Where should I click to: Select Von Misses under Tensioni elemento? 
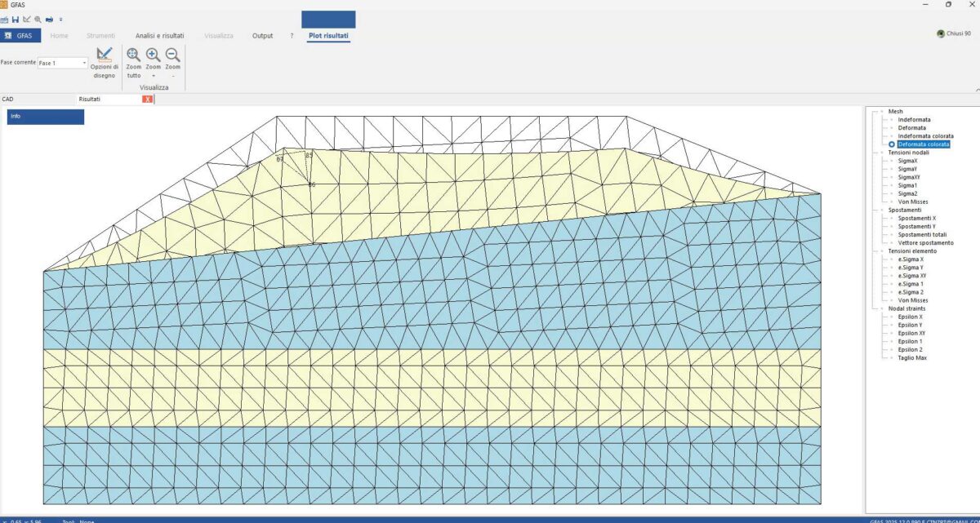click(x=912, y=300)
